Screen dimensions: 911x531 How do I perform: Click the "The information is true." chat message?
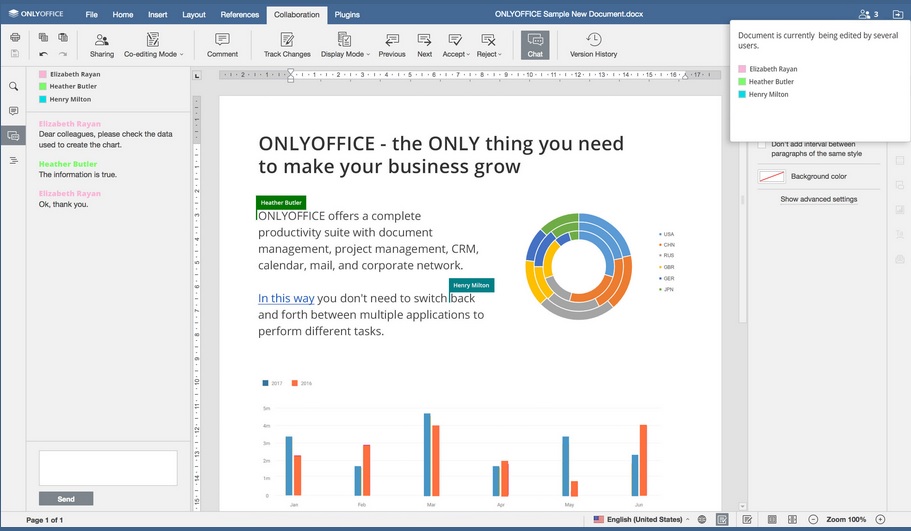[78, 174]
